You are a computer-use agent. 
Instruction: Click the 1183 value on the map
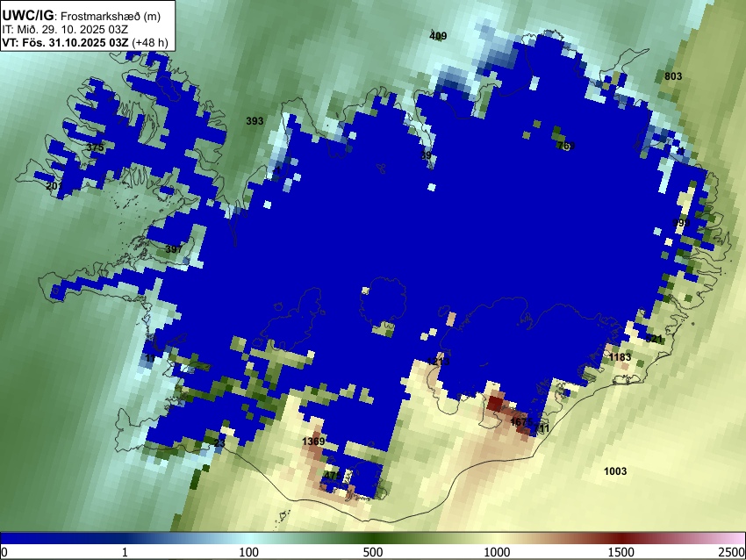(620, 357)
